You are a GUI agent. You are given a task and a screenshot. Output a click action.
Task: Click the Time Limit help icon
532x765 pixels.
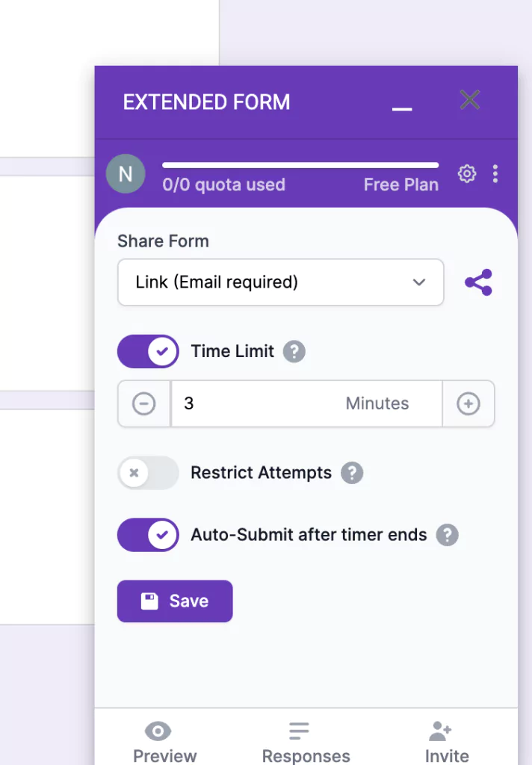(x=294, y=351)
